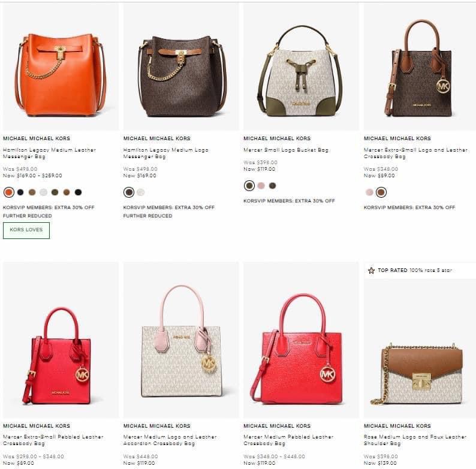
Task: Open Rose Medium Logo Shoulder Bag link
Action: tap(415, 440)
